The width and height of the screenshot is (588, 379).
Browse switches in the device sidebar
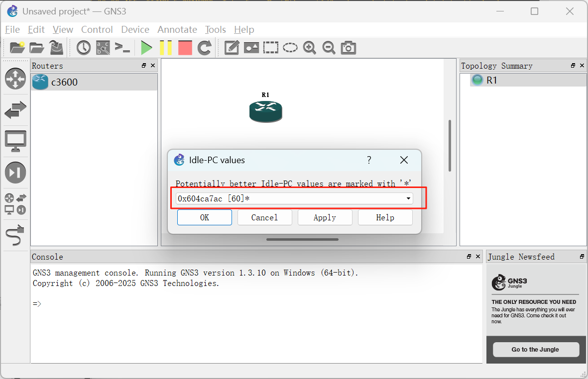(x=15, y=110)
